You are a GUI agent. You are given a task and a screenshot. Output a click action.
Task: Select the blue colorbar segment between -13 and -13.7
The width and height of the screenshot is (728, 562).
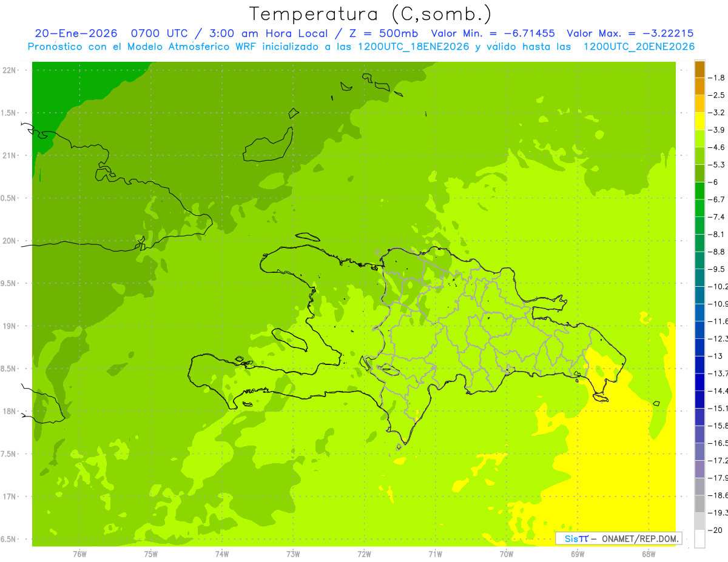click(699, 365)
